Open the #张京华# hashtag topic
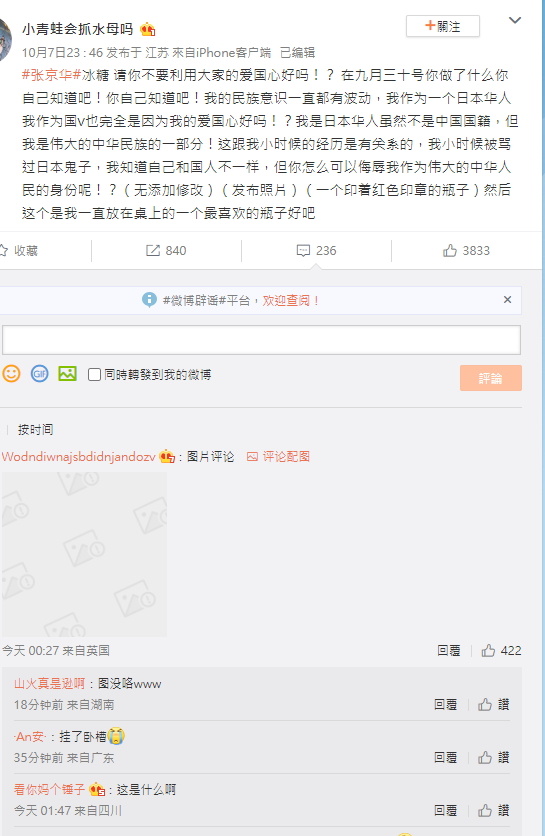 click(52, 75)
